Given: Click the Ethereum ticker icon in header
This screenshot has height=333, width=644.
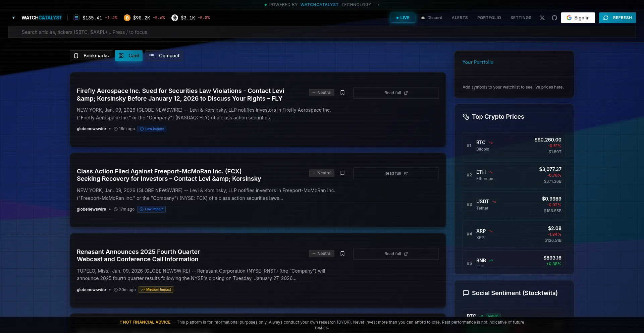Looking at the screenshot, I should click(174, 18).
